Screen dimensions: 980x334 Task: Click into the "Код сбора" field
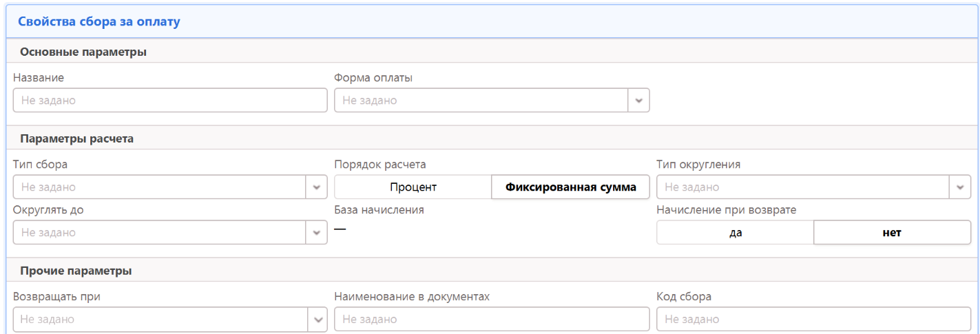tap(813, 320)
